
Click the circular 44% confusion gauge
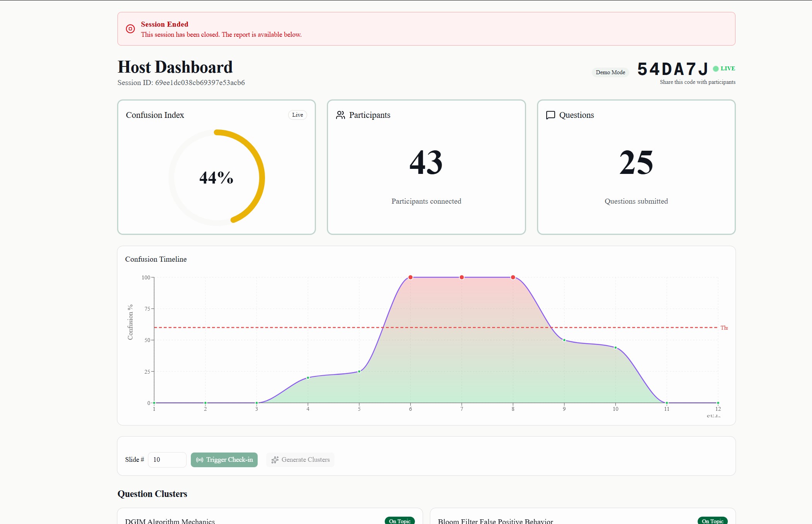click(x=216, y=178)
